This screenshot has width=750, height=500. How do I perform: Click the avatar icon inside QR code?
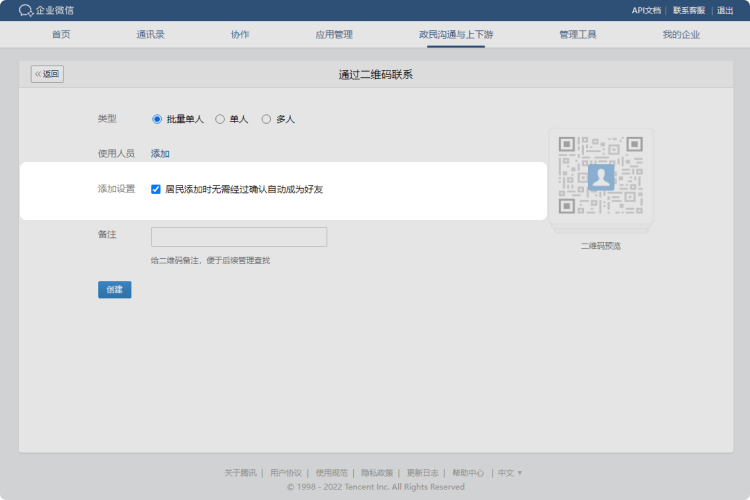tap(601, 177)
